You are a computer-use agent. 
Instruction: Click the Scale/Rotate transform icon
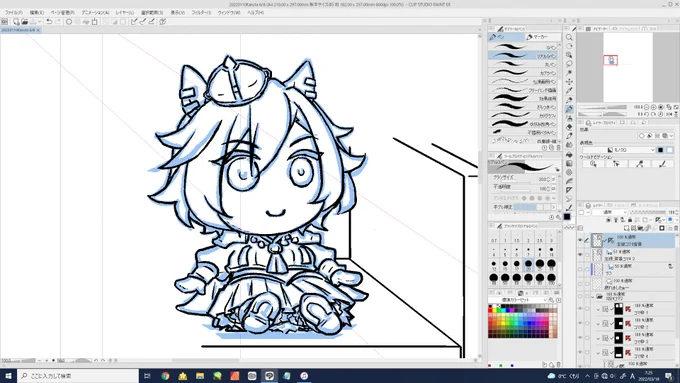click(95, 21)
